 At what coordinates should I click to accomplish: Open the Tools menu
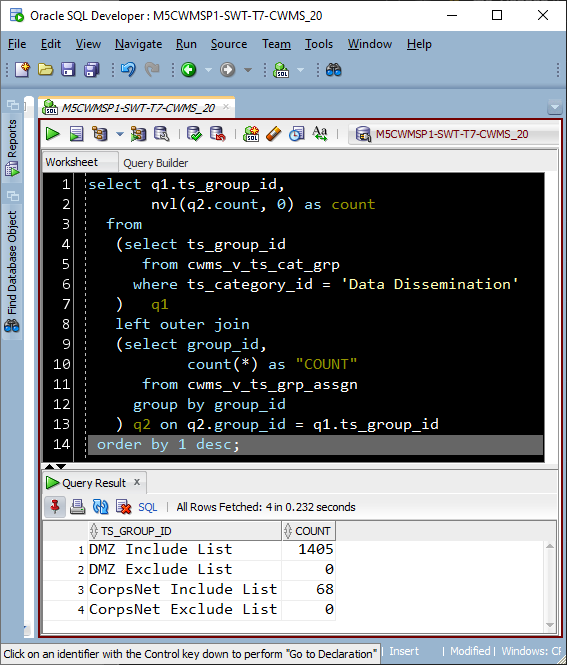coord(319,44)
